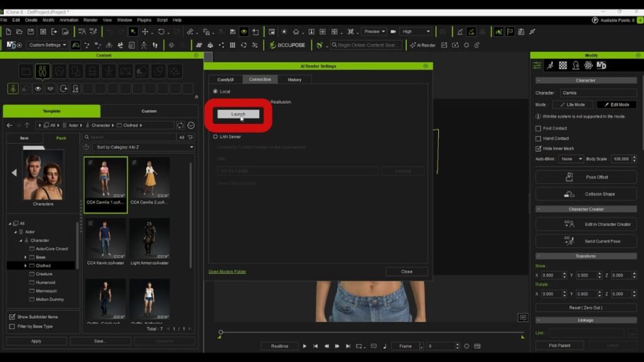Click Reset (Zero Out) button

[x=586, y=308]
